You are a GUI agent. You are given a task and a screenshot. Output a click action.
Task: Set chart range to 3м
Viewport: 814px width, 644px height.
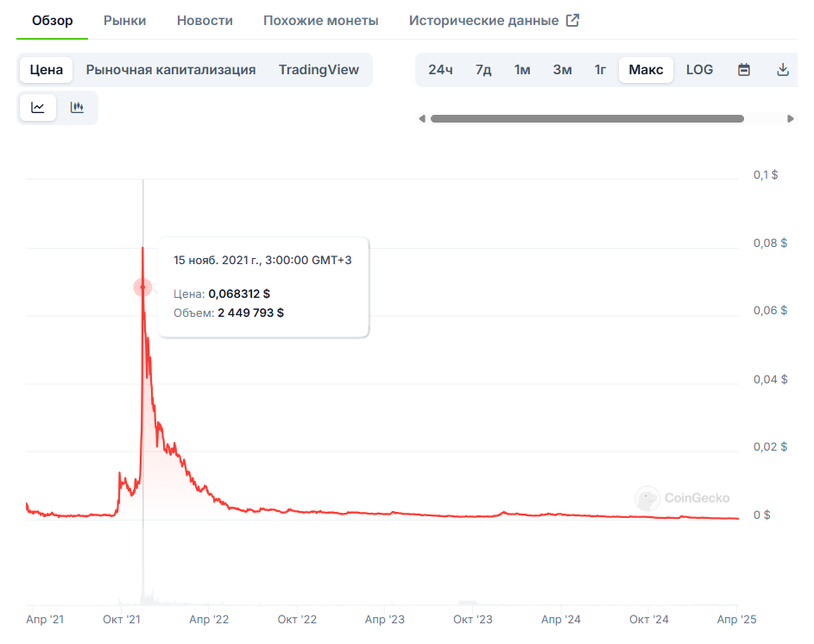point(562,70)
